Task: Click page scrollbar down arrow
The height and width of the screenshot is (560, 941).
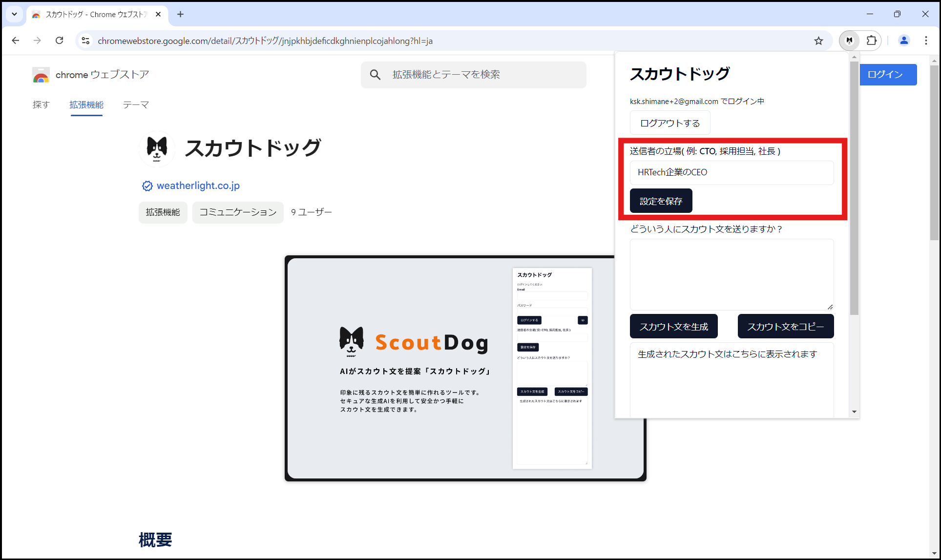Action: click(934, 553)
